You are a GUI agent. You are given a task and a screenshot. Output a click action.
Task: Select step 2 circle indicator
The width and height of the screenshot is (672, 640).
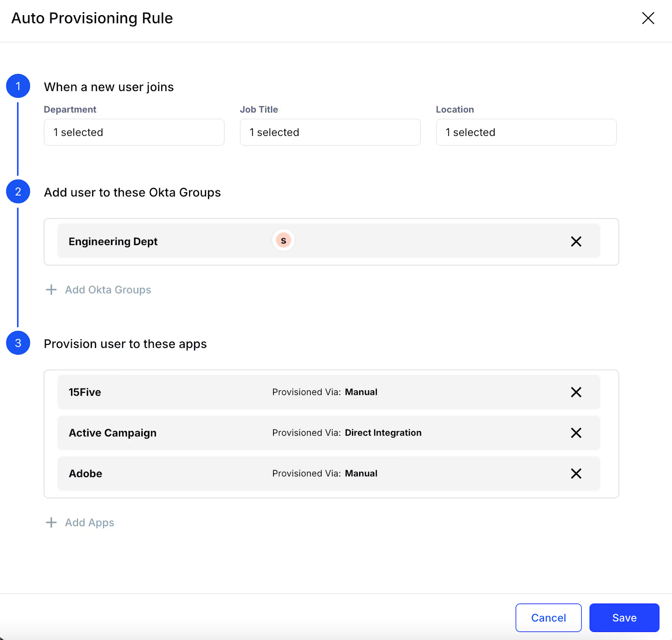point(18,192)
